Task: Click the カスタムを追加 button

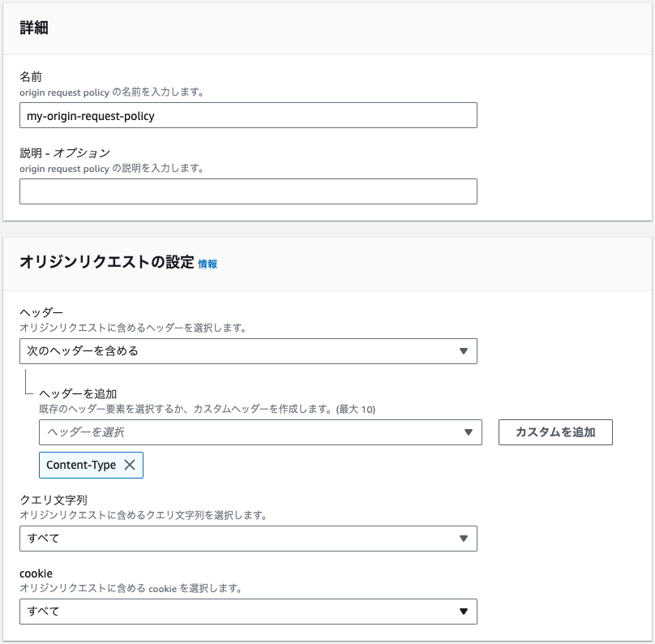Action: (555, 432)
